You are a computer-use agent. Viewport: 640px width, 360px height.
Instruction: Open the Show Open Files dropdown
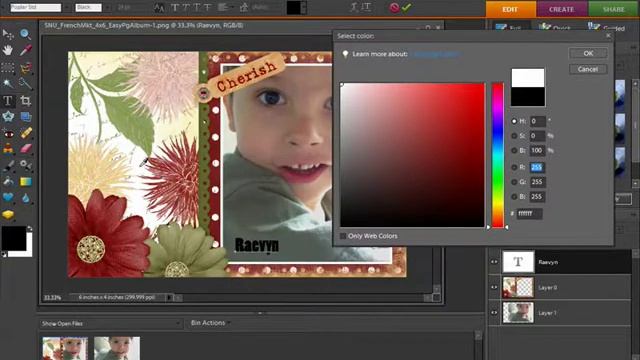pos(111,324)
